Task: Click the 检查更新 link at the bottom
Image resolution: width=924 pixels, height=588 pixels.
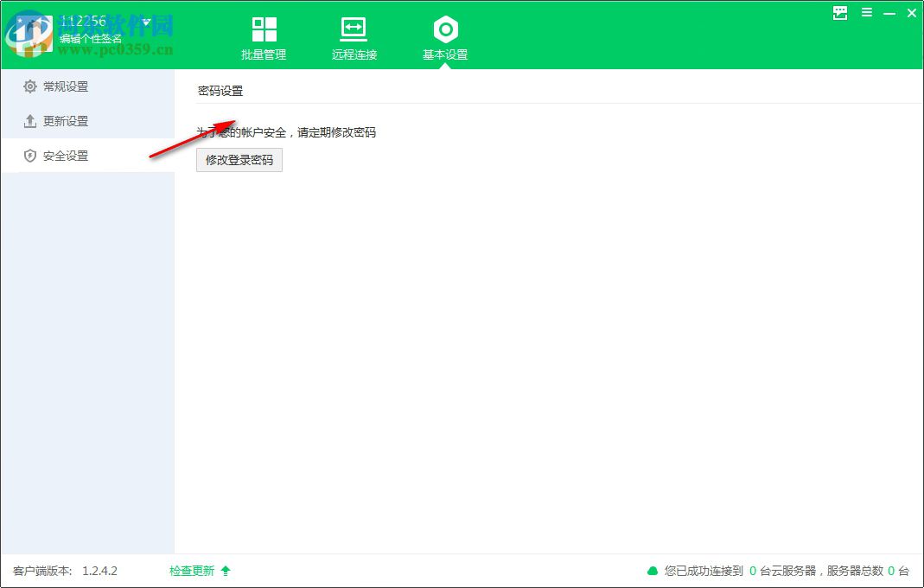Action: point(191,571)
